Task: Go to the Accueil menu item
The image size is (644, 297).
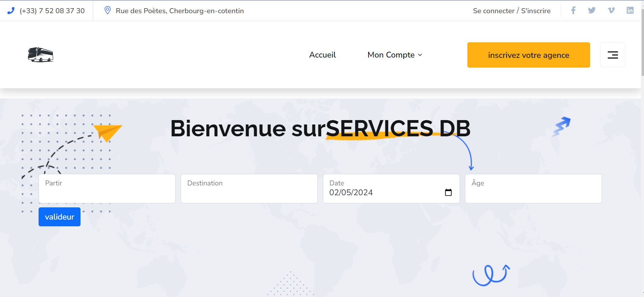Action: coord(322,55)
